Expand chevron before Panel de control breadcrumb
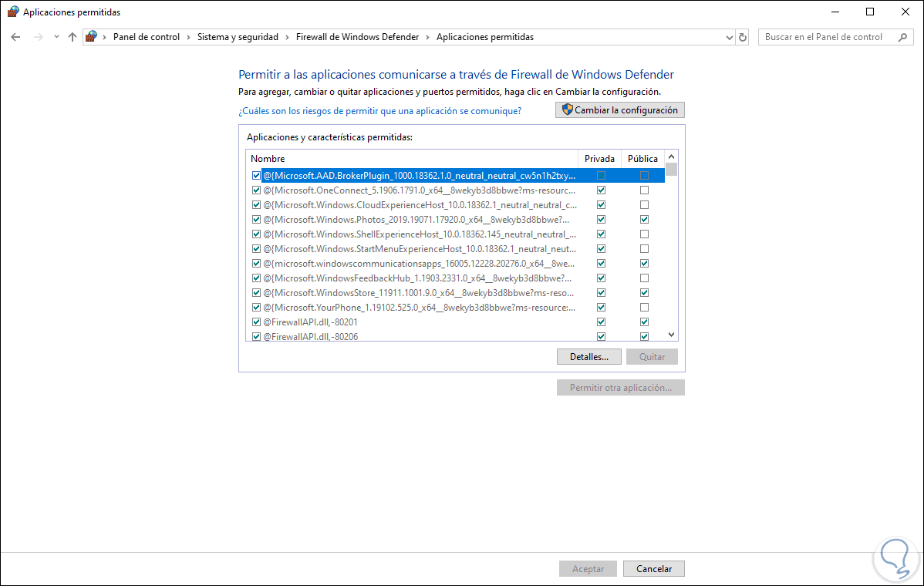The height and width of the screenshot is (586, 924). (104, 37)
